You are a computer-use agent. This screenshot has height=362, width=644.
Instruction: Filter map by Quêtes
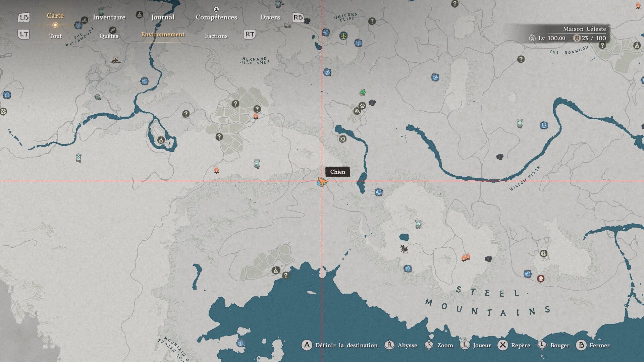tap(109, 36)
